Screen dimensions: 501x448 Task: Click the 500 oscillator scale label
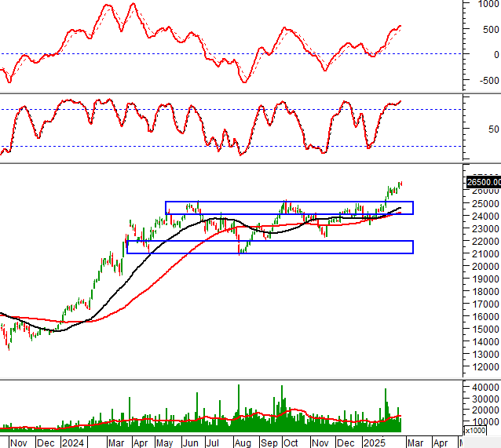click(x=491, y=30)
